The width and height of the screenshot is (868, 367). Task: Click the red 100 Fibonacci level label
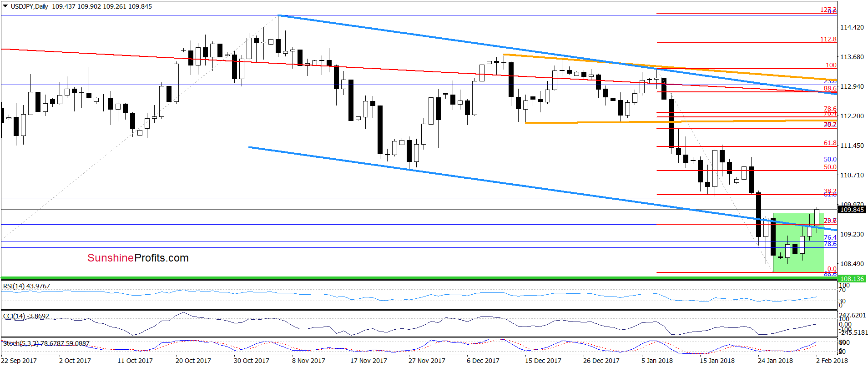click(831, 65)
